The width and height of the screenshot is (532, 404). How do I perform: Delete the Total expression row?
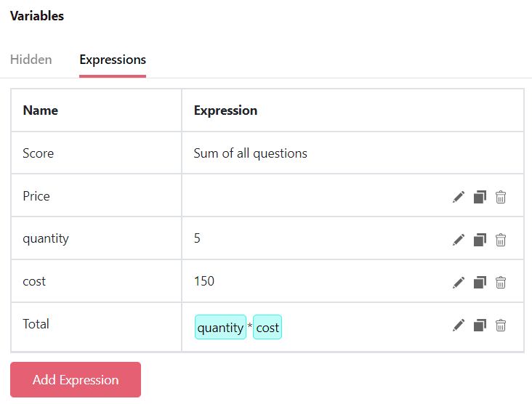(501, 326)
